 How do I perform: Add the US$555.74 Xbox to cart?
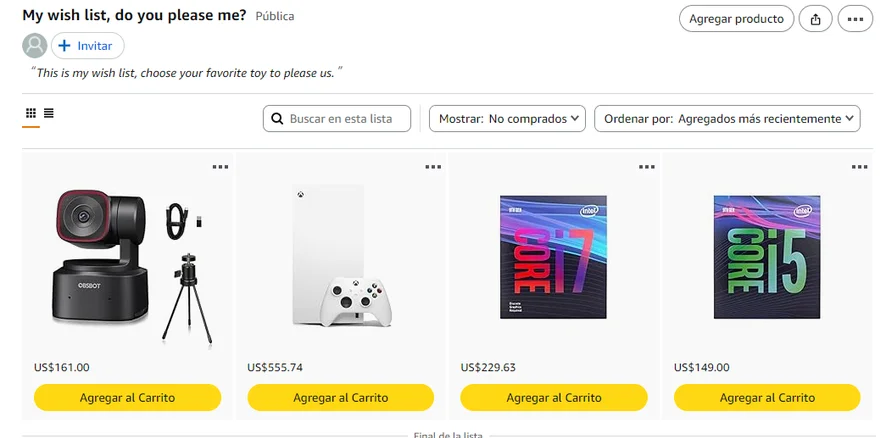coord(341,397)
